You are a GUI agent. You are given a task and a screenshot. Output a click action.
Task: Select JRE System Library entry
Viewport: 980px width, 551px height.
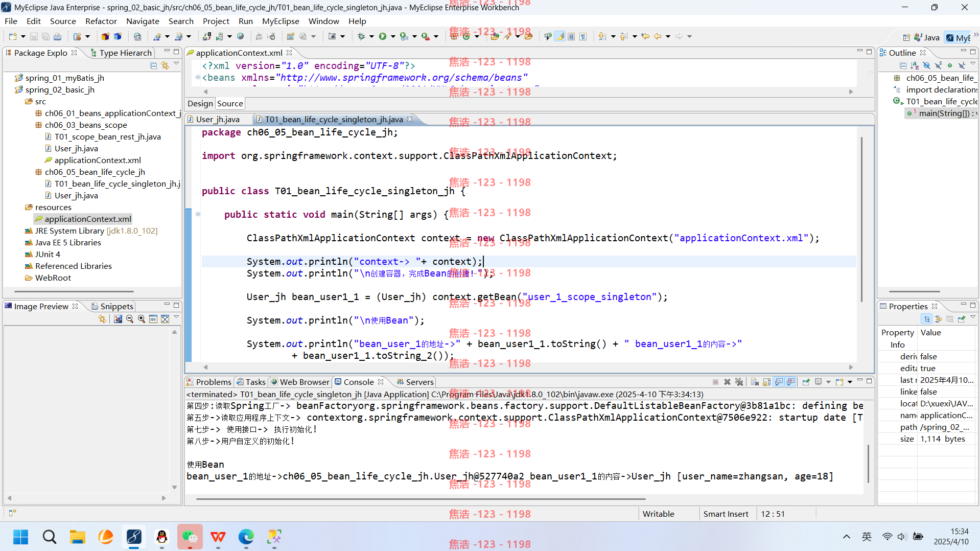(91, 231)
